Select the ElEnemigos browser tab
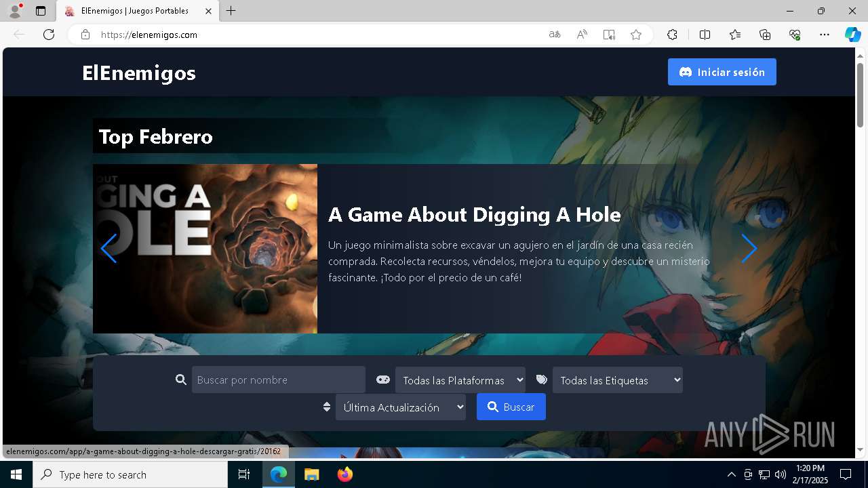The height and width of the screenshot is (488, 868). click(138, 11)
